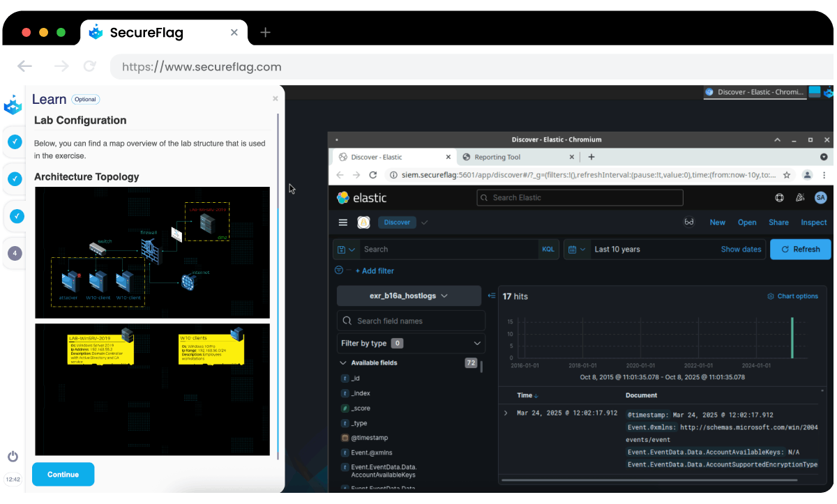837x504 pixels.
Task: Open the Elastic hamburger navigation menu
Action: 342,222
